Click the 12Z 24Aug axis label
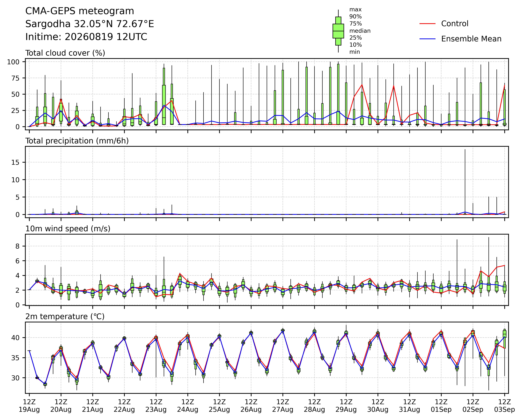The image size is (522, 420). coord(188,406)
